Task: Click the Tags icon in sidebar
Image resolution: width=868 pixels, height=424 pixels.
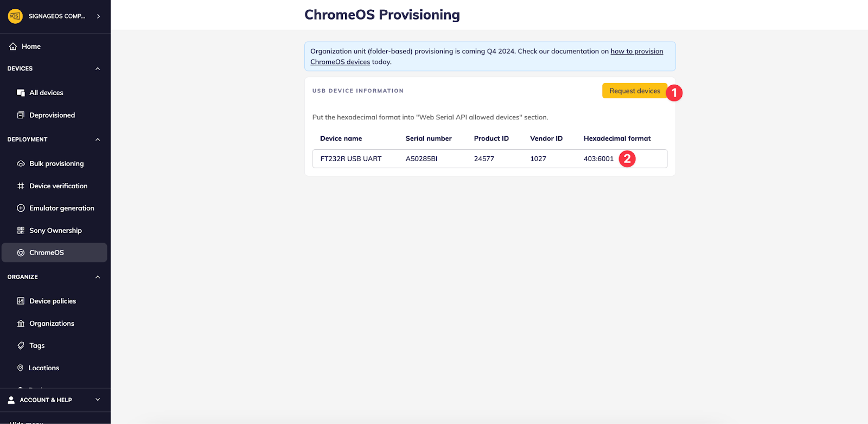Action: pyautogui.click(x=21, y=345)
